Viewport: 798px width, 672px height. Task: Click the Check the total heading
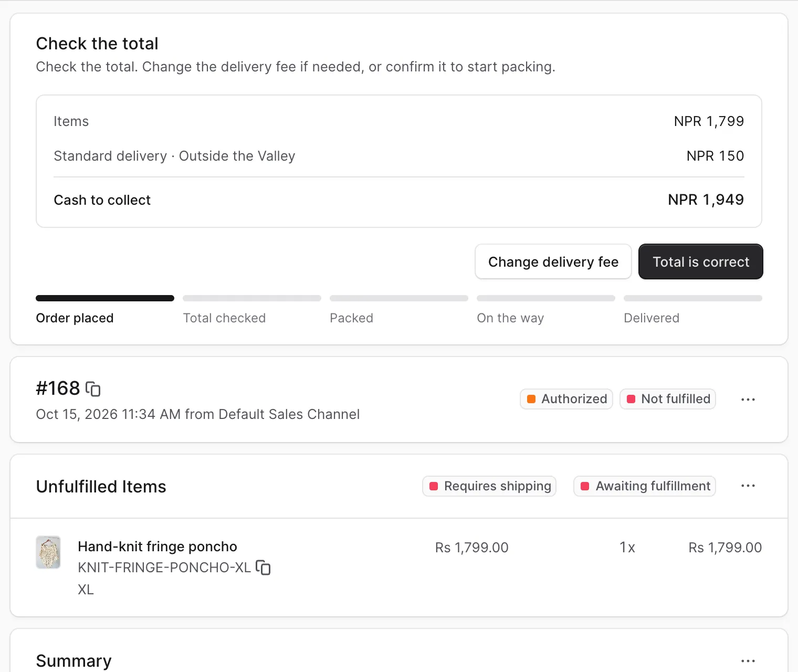(97, 44)
